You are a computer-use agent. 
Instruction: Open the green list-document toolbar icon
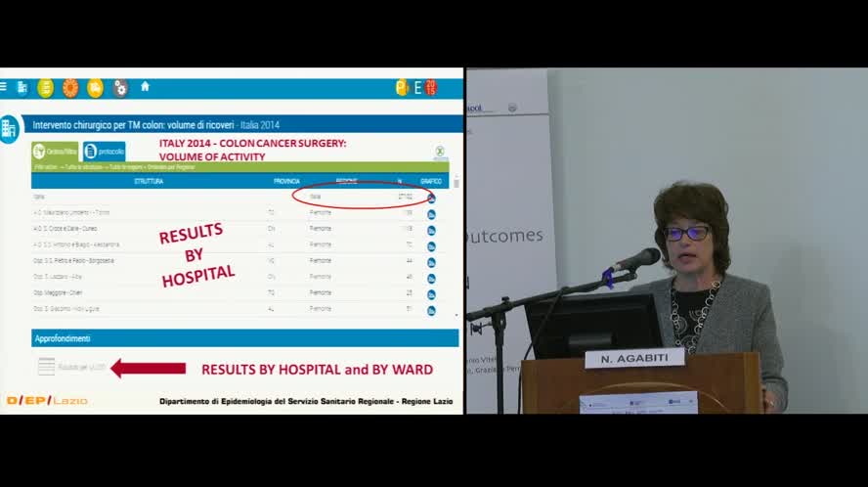point(45,88)
